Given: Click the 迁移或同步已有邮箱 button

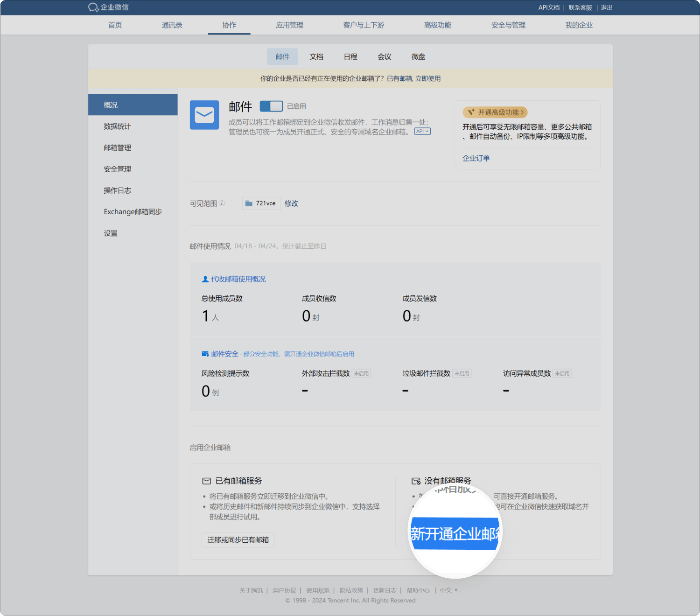Looking at the screenshot, I should click(x=238, y=540).
